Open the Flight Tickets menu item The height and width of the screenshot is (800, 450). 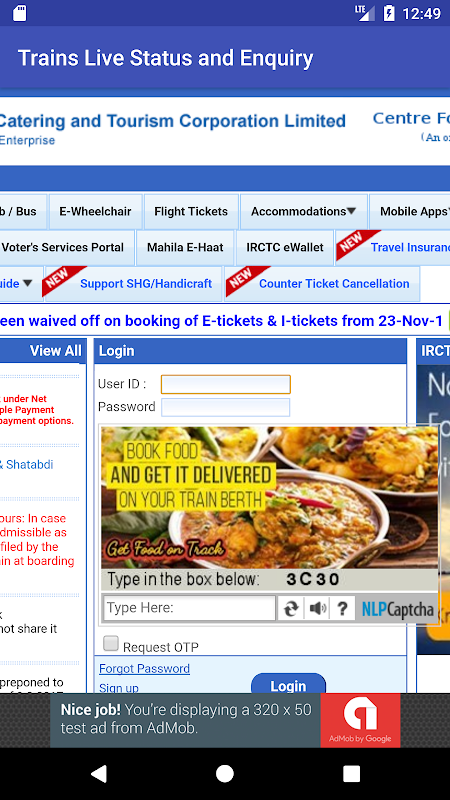(191, 211)
